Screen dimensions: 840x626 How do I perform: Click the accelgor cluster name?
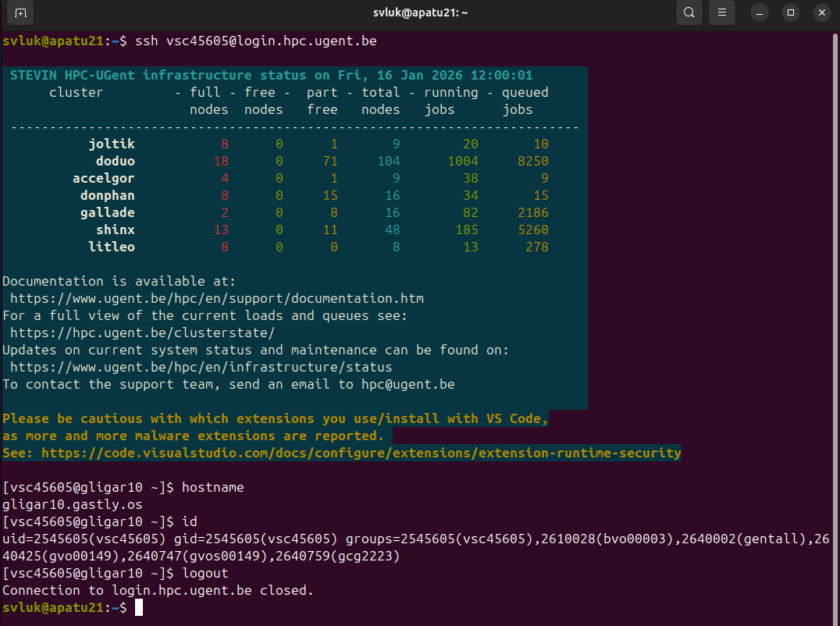click(x=103, y=178)
